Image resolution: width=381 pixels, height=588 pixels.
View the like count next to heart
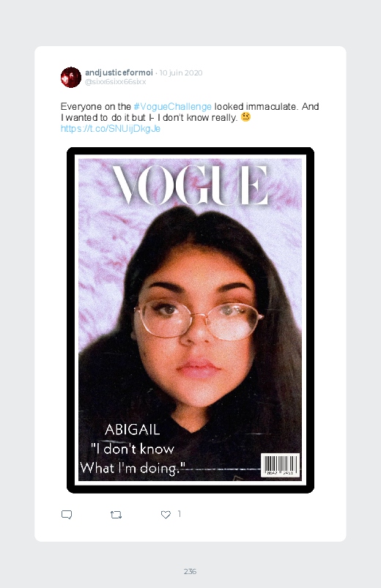point(179,514)
